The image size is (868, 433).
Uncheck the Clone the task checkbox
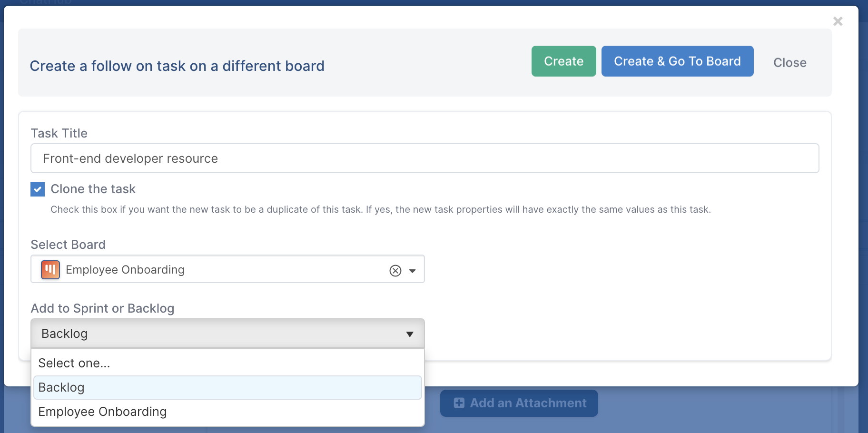point(38,189)
